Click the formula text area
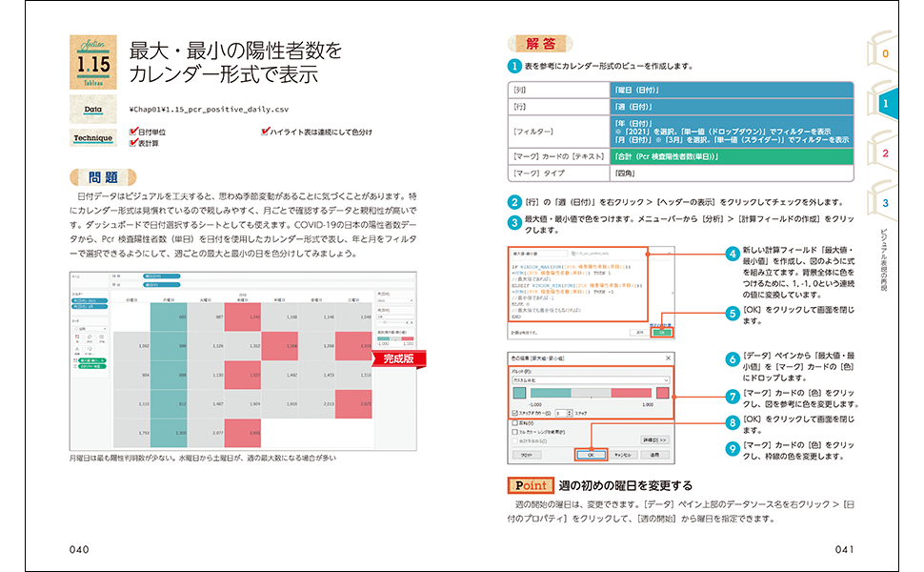 point(578,292)
